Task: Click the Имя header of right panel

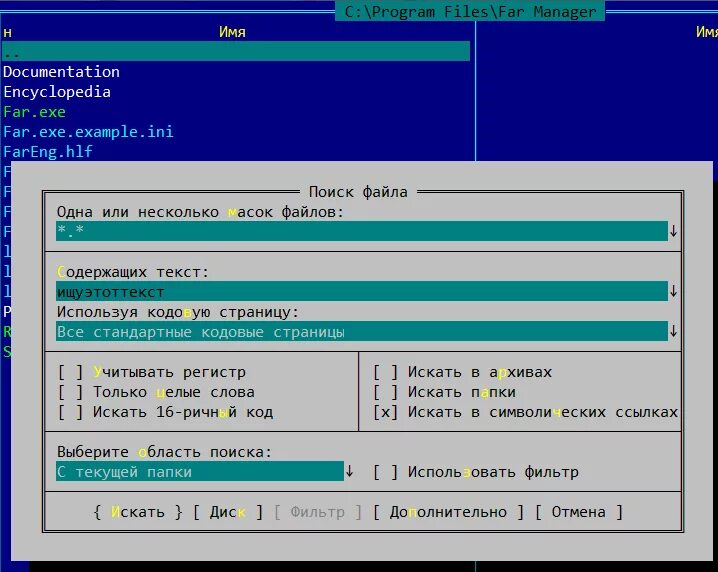Action: (707, 32)
